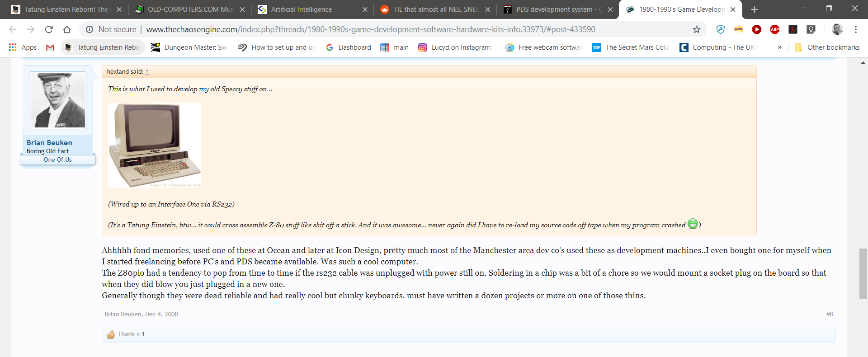Click the scrollbar up arrow
Viewport: 868px width, 357px height.
[863, 63]
